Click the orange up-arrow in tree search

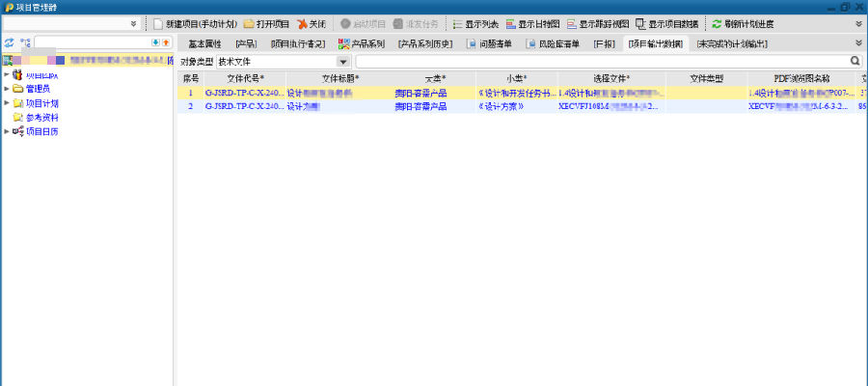click(166, 42)
